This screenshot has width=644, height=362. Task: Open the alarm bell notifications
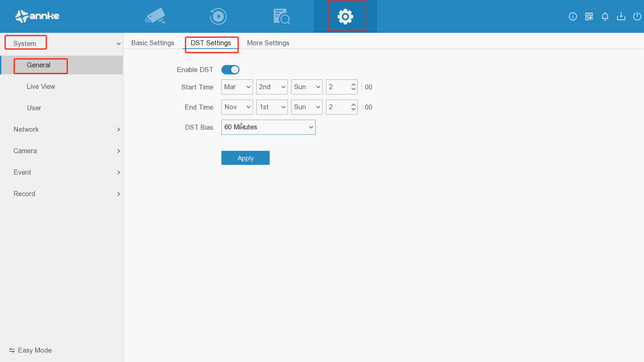pyautogui.click(x=605, y=16)
